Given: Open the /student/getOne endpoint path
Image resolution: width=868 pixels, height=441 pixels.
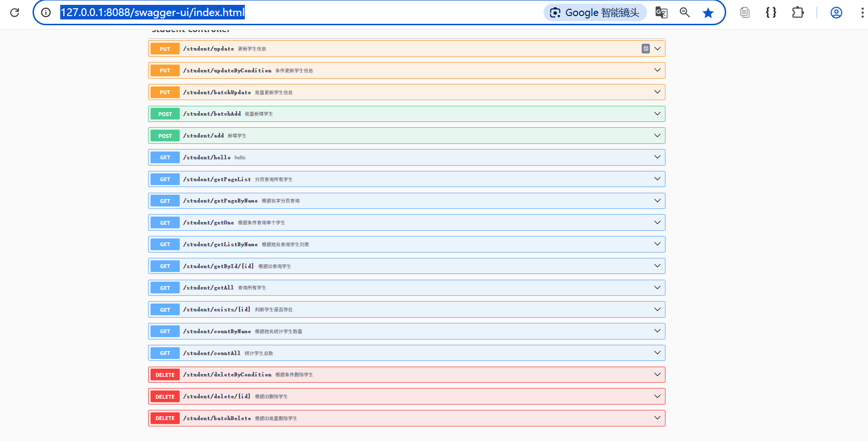Looking at the screenshot, I should pyautogui.click(x=208, y=222).
